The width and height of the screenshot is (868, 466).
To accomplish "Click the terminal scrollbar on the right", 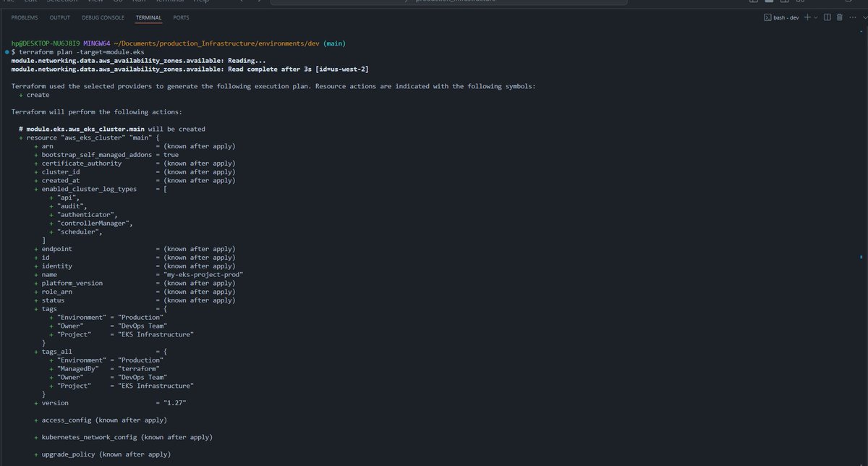I will point(862,253).
